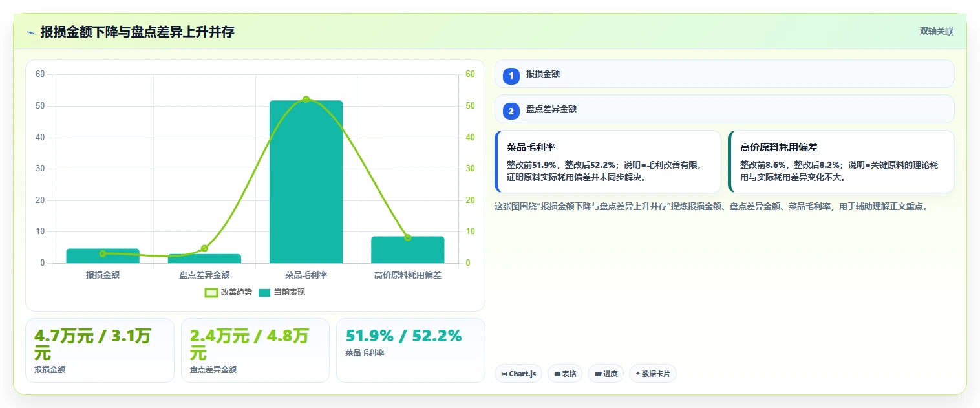
Task: Select the 盘点差异金额 list item
Action: click(x=724, y=109)
